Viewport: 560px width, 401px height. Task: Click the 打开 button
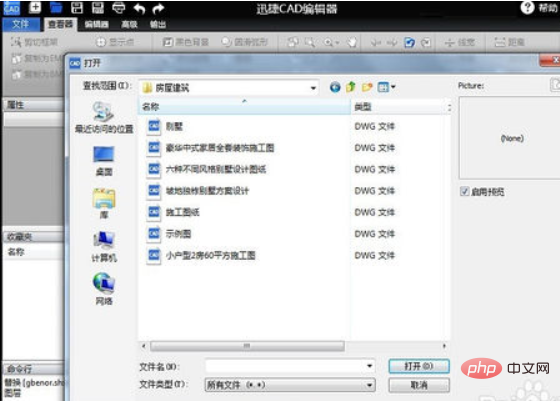[x=419, y=366]
